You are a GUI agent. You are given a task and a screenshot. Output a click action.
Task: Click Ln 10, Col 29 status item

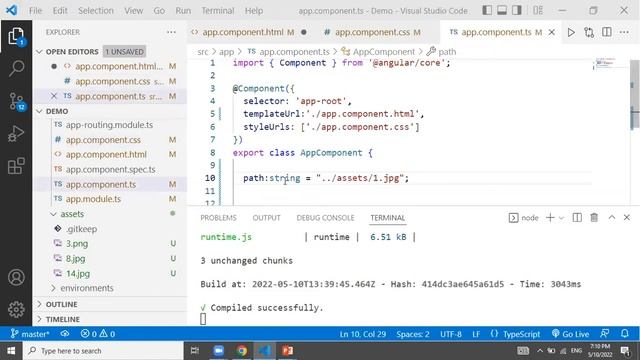coord(363,334)
